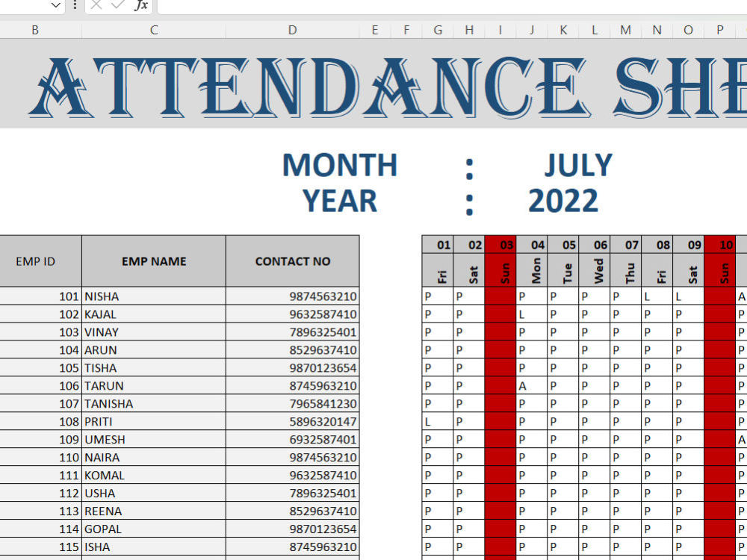Select the MONTH label cell
747x560 pixels.
(340, 165)
